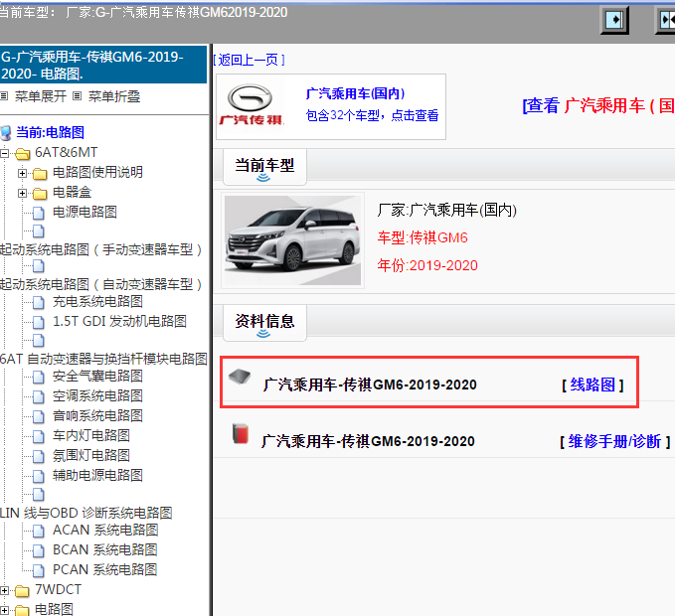Click the red book icon beside 维修手册 row
Screen dimensions: 675x616
(241, 433)
